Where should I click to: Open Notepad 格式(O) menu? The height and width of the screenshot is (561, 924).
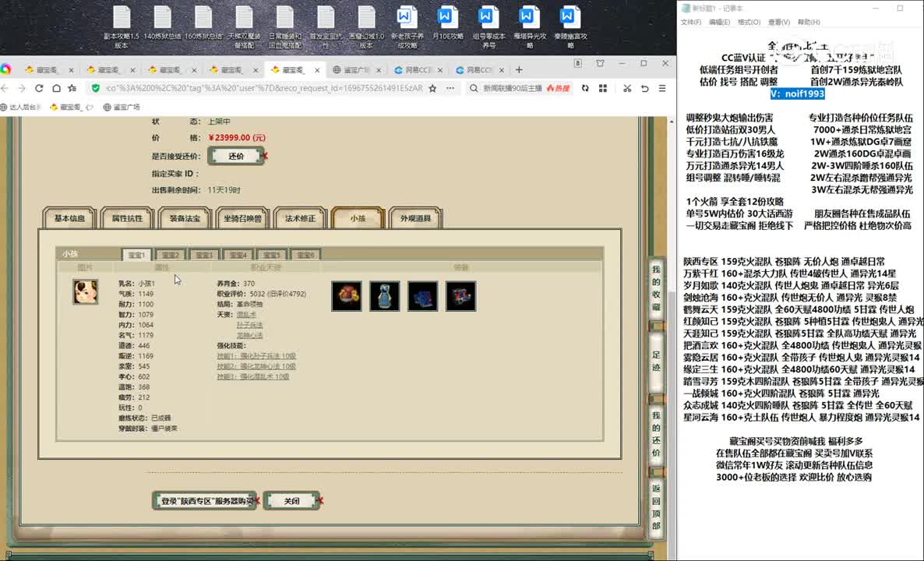(749, 22)
